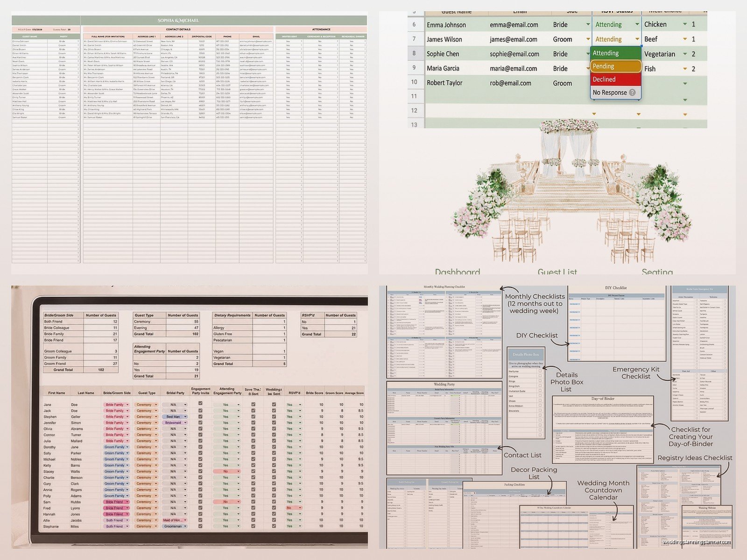This screenshot has height=560, width=747.
Task: Switch to the Dashboard sheet tab
Action: 457,271
